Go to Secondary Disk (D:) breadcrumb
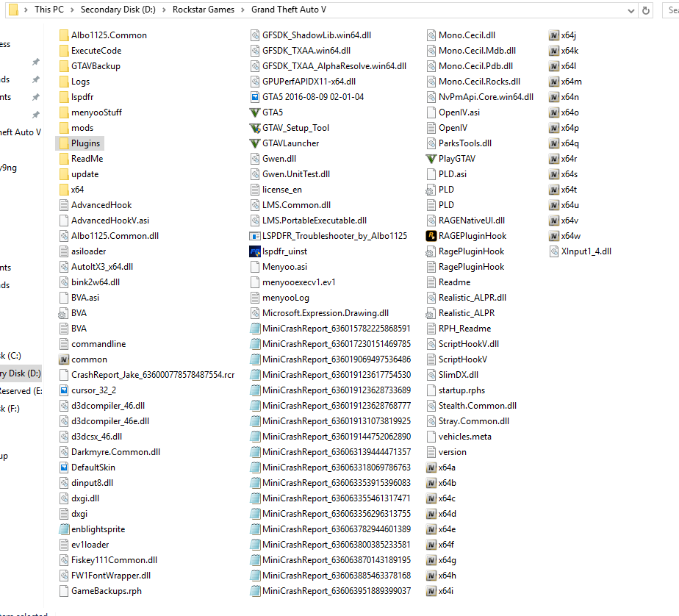The height and width of the screenshot is (616, 679). (x=118, y=10)
